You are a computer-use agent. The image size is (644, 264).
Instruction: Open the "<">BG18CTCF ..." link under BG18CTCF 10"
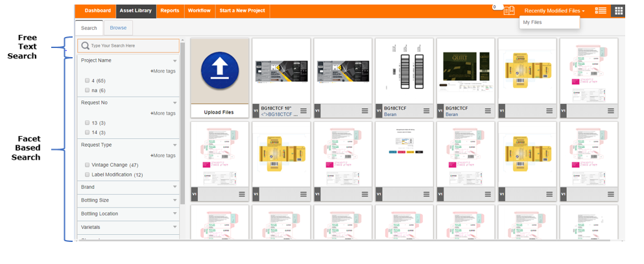tap(280, 115)
